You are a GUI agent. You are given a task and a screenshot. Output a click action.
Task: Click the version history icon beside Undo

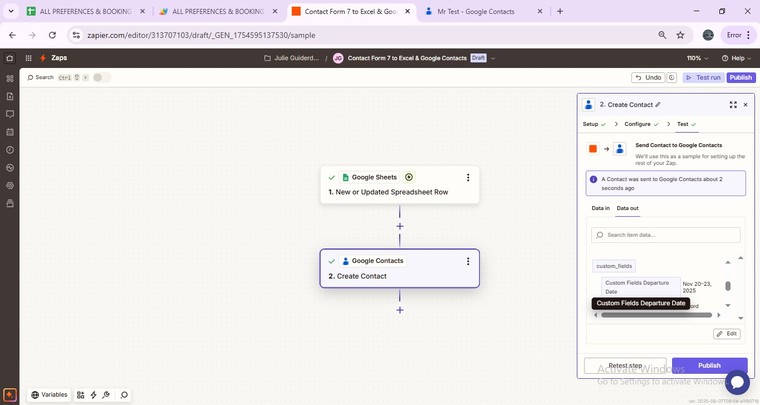(x=672, y=78)
